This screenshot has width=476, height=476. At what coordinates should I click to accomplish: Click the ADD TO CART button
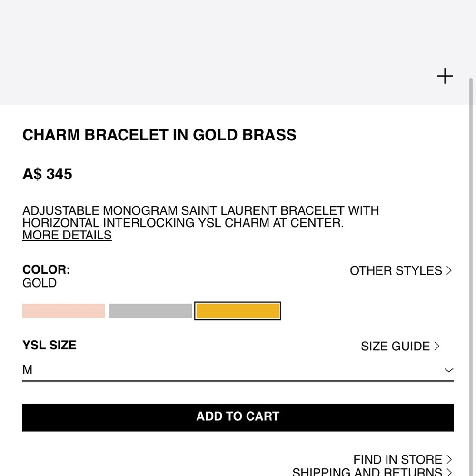pyautogui.click(x=238, y=416)
